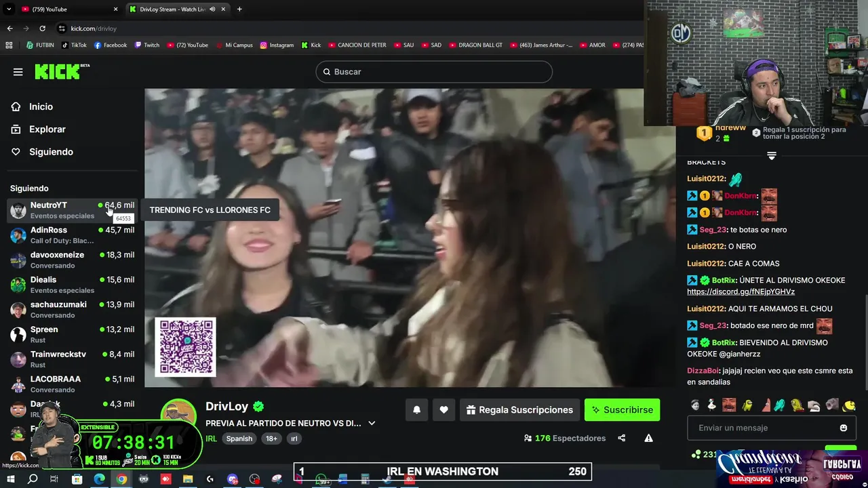Open a new browser tab
Screen dimensions: 868x488
pyautogui.click(x=239, y=9)
